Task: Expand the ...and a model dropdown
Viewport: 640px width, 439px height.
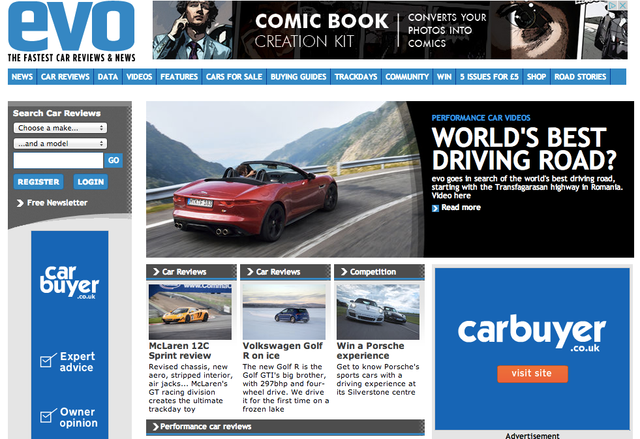Action: click(x=60, y=143)
